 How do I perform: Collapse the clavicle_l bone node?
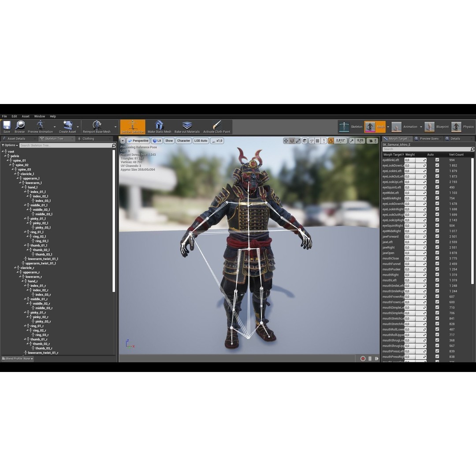click(15, 174)
